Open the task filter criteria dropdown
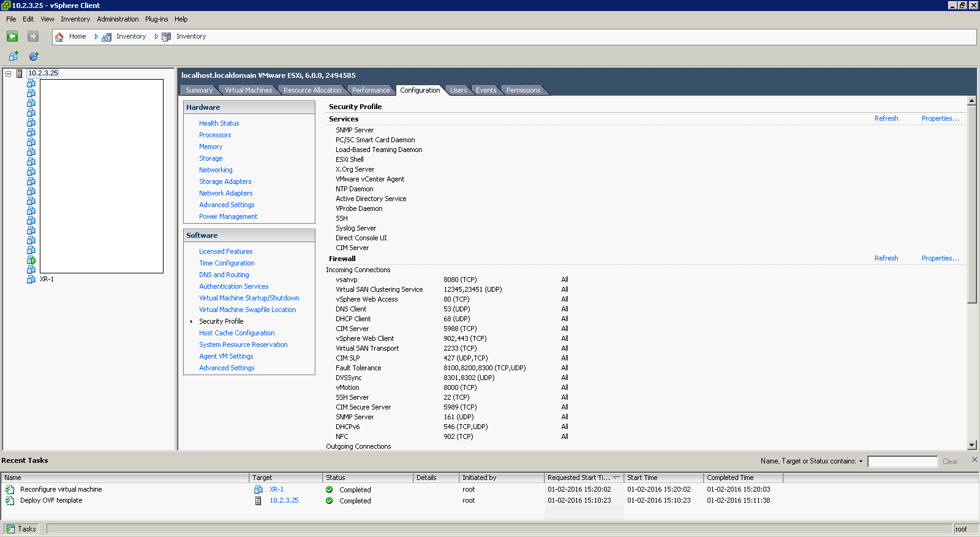The height and width of the screenshot is (537, 980). (861, 462)
